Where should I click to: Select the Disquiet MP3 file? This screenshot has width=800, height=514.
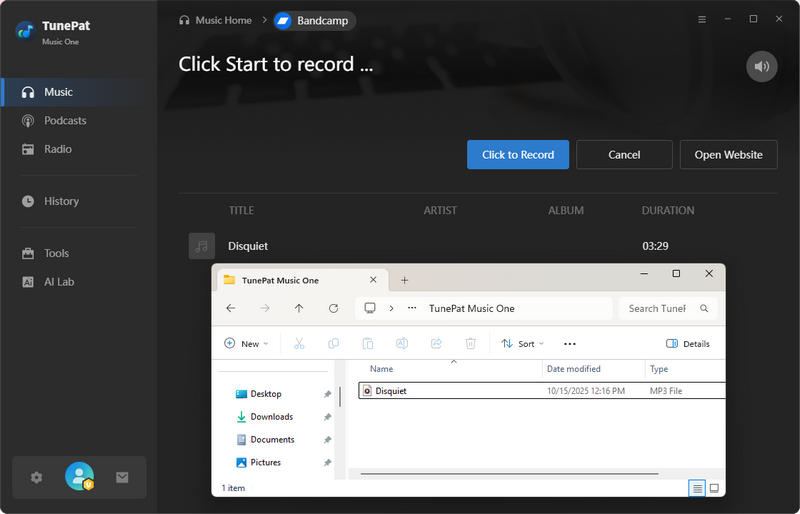(x=391, y=391)
